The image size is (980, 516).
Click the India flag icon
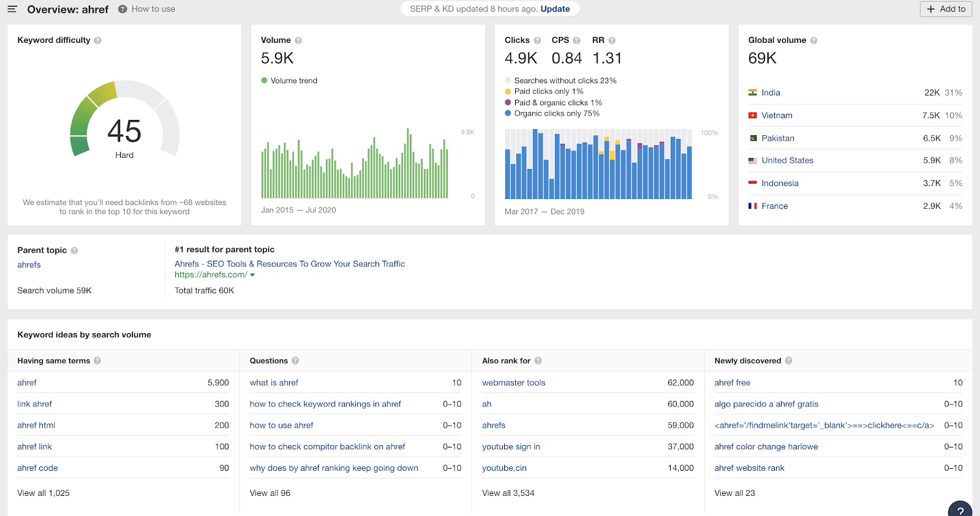(753, 92)
